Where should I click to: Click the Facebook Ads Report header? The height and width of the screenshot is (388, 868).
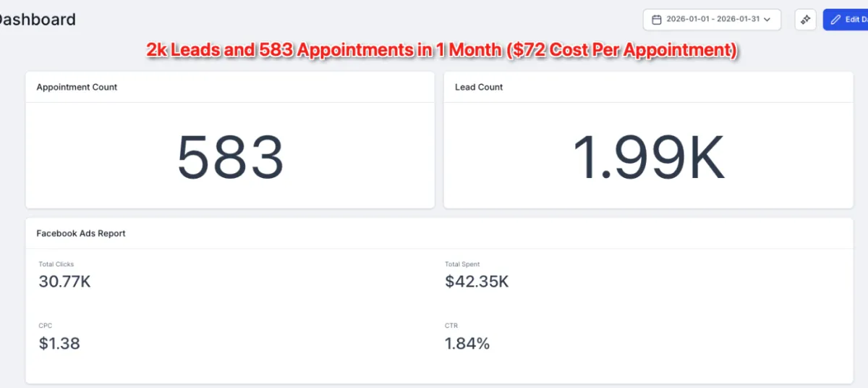(81, 233)
